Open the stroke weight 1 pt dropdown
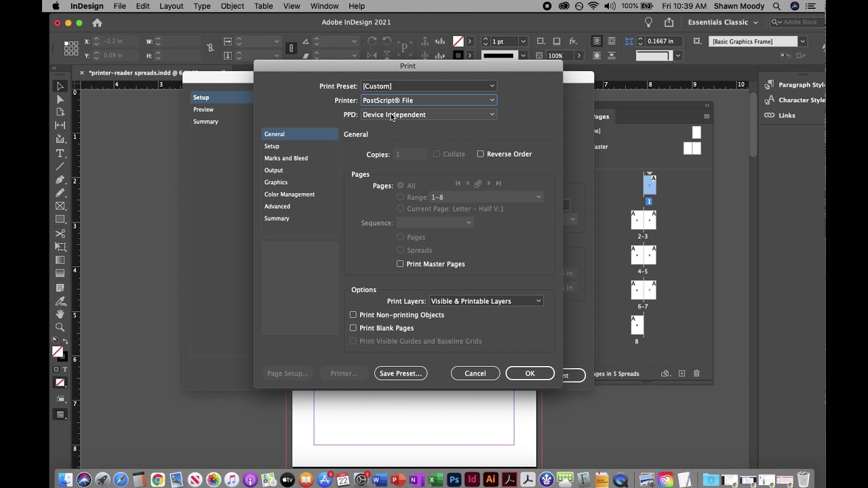The width and height of the screenshot is (868, 488). [523, 41]
